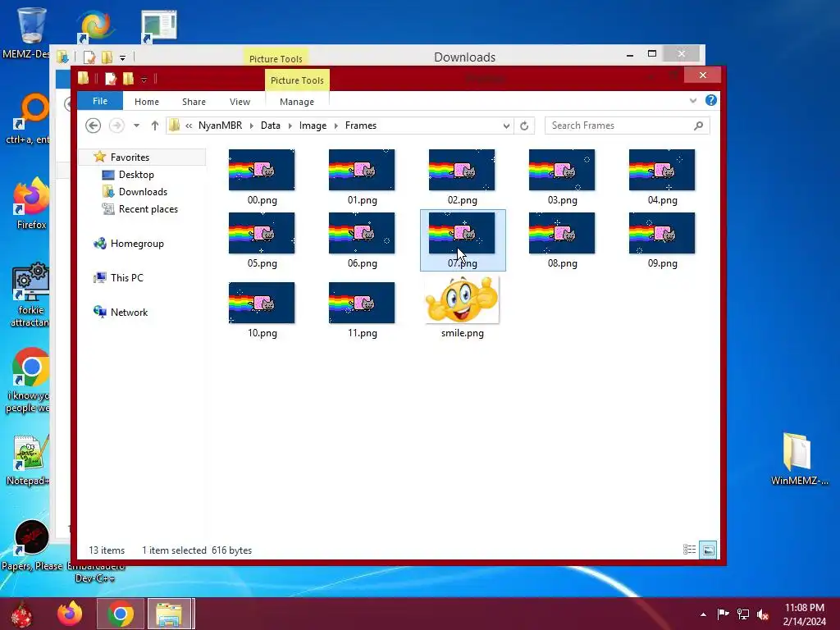The width and height of the screenshot is (840, 630).
Task: Expand the ribbon with chevron arrow
Action: [x=692, y=100]
